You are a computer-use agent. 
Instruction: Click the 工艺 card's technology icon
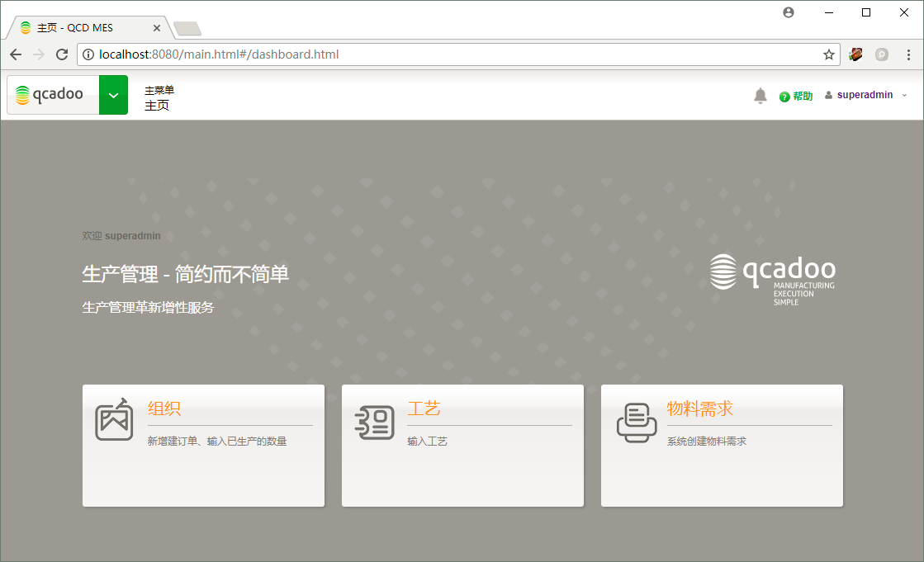tap(374, 422)
